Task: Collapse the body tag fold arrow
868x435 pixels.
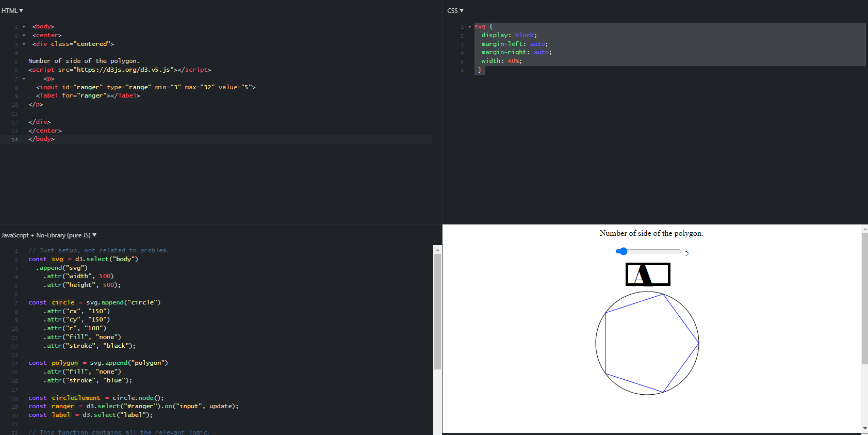Action: pos(24,27)
